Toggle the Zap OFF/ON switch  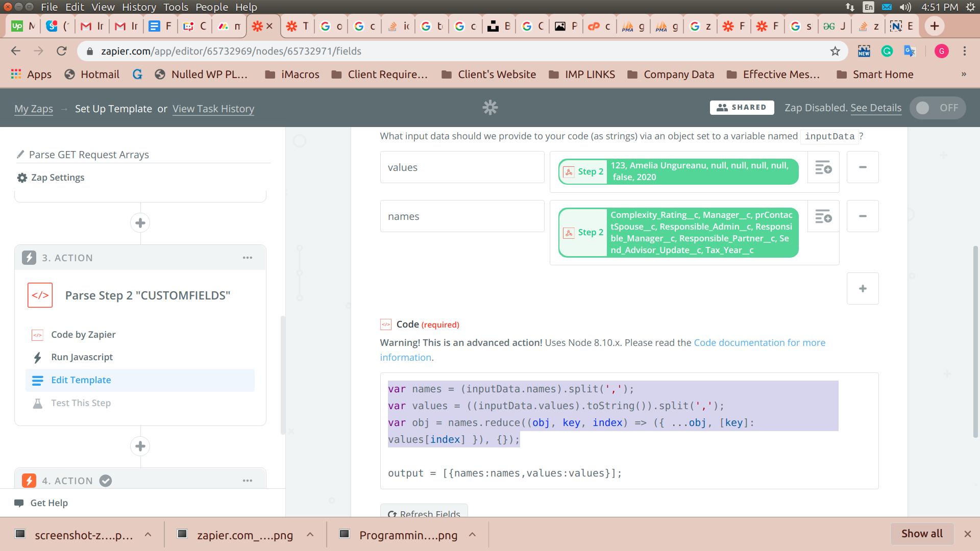[937, 107]
